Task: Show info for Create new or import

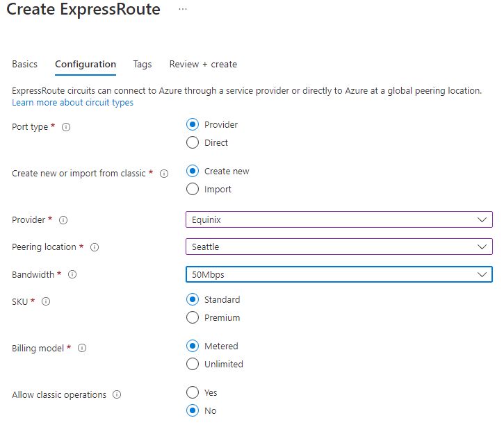Action: 164,174
